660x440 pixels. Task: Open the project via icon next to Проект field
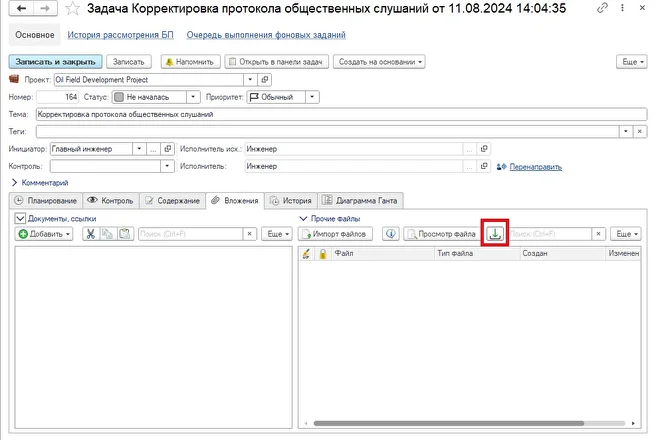265,79
